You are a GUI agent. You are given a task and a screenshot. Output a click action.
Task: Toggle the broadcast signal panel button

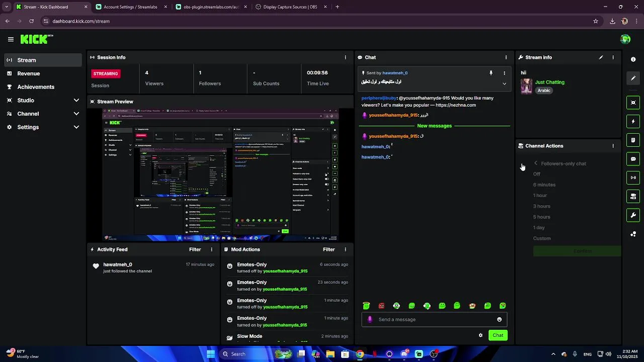coord(633,177)
